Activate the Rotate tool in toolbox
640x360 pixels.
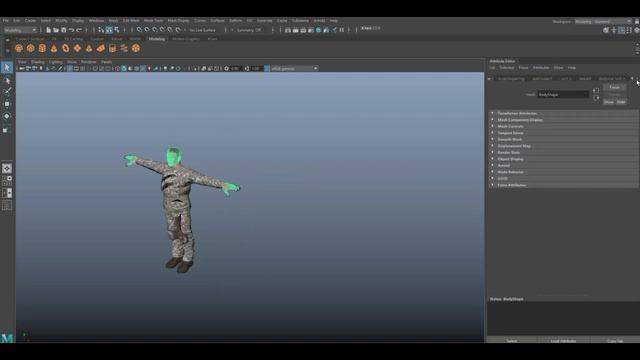(7, 116)
